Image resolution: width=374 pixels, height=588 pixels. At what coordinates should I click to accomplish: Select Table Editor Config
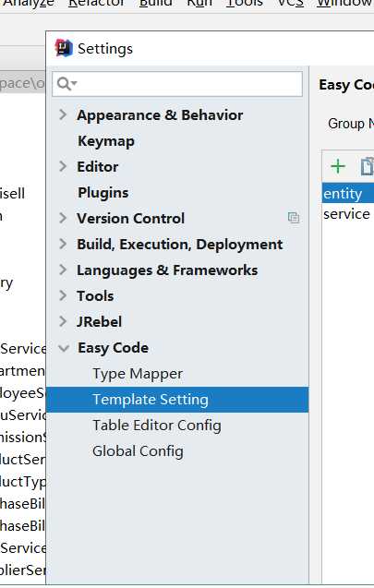[x=157, y=426]
